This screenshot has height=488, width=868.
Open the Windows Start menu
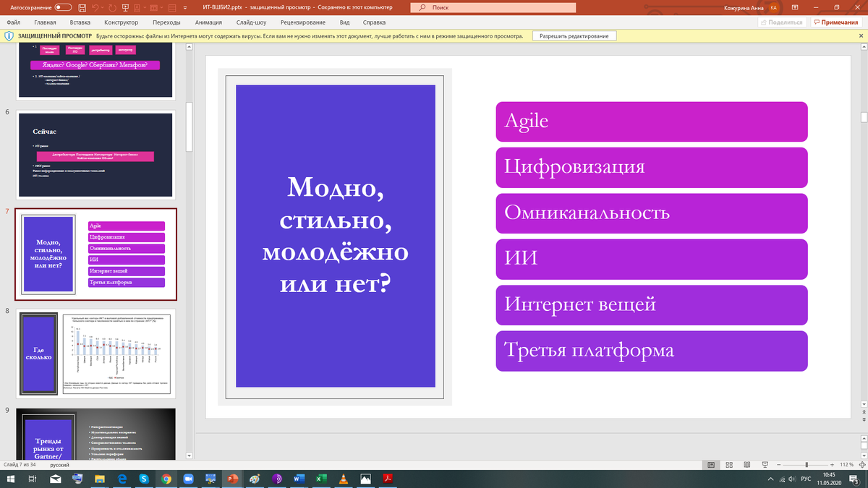tap(10, 479)
